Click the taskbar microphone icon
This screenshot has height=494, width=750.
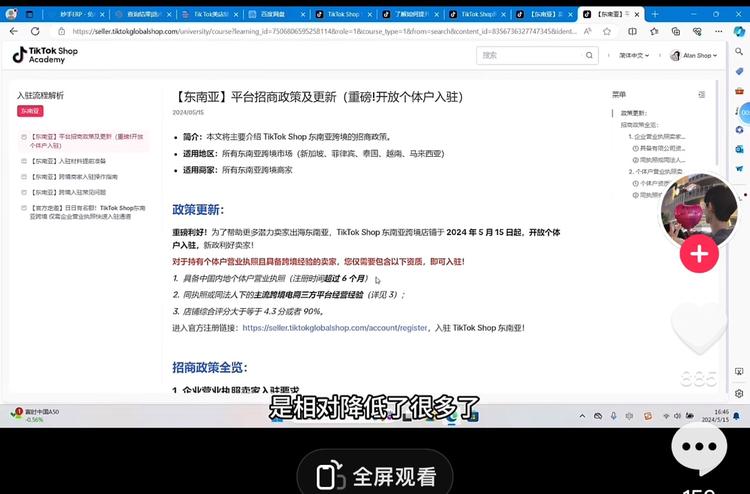(614, 416)
